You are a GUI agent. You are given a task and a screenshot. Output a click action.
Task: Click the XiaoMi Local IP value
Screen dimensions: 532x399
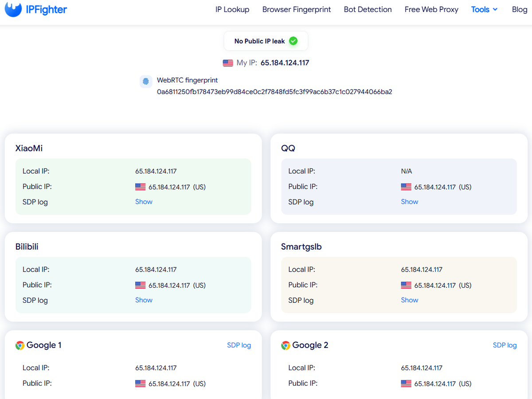tap(156, 171)
